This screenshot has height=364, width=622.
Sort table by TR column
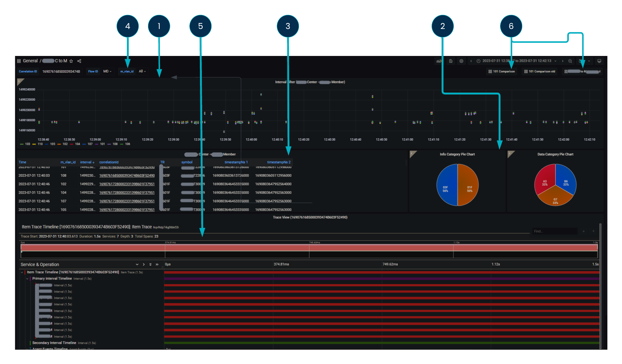(x=162, y=162)
